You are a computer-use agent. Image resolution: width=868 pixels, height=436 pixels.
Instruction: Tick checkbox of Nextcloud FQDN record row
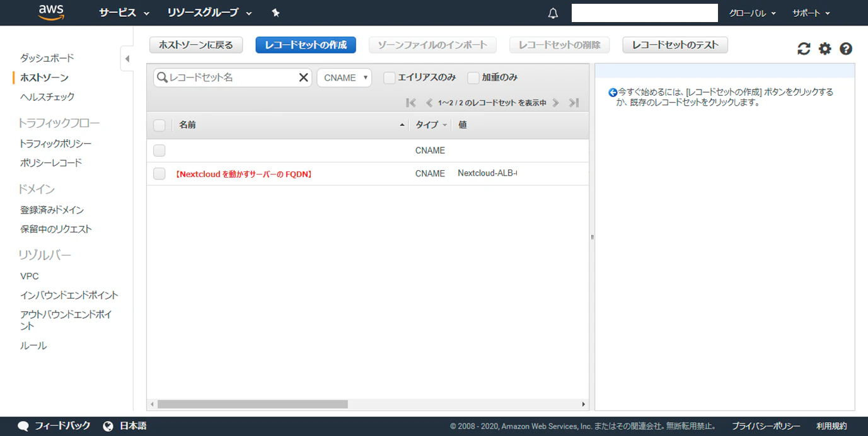tap(159, 174)
